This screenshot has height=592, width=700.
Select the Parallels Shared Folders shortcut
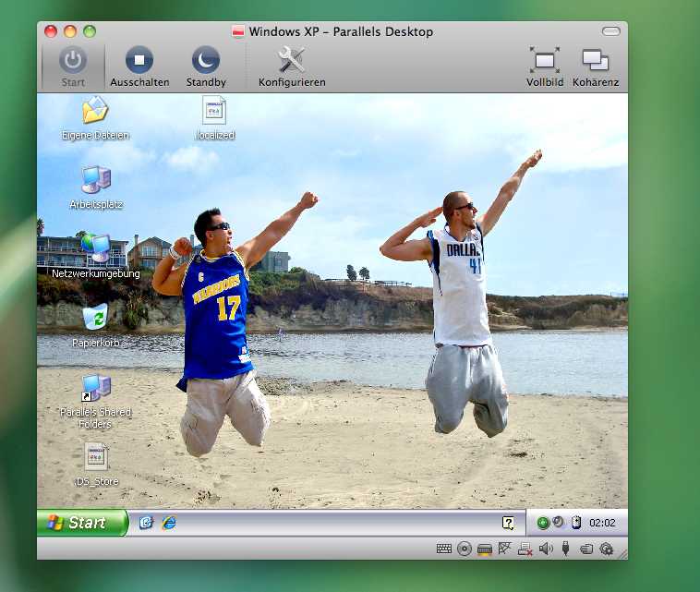coord(95,401)
